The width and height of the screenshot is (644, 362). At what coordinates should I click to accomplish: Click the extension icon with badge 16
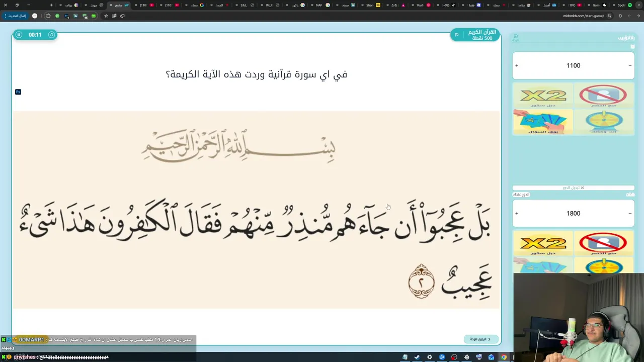coord(85,16)
